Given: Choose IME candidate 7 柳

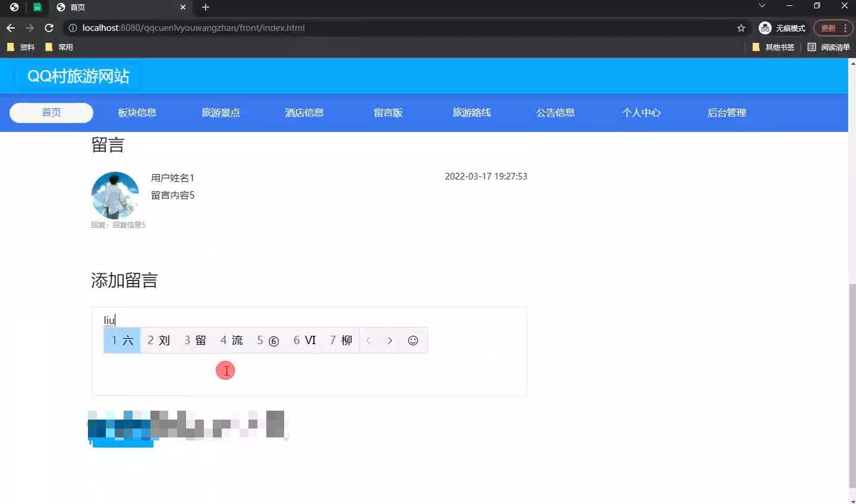Looking at the screenshot, I should pos(341,341).
